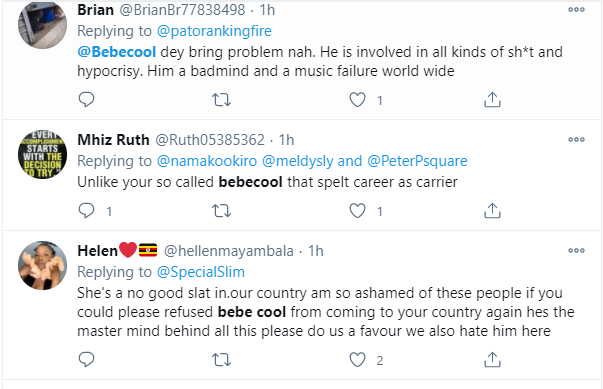Open the @PeterPsquare profile link
This screenshot has width=603, height=389.
417,161
